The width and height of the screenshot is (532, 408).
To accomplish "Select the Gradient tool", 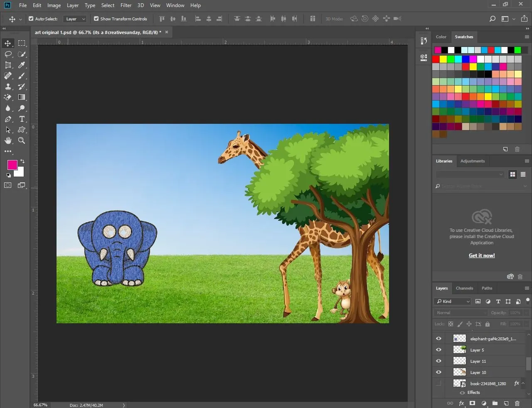I will (x=22, y=97).
